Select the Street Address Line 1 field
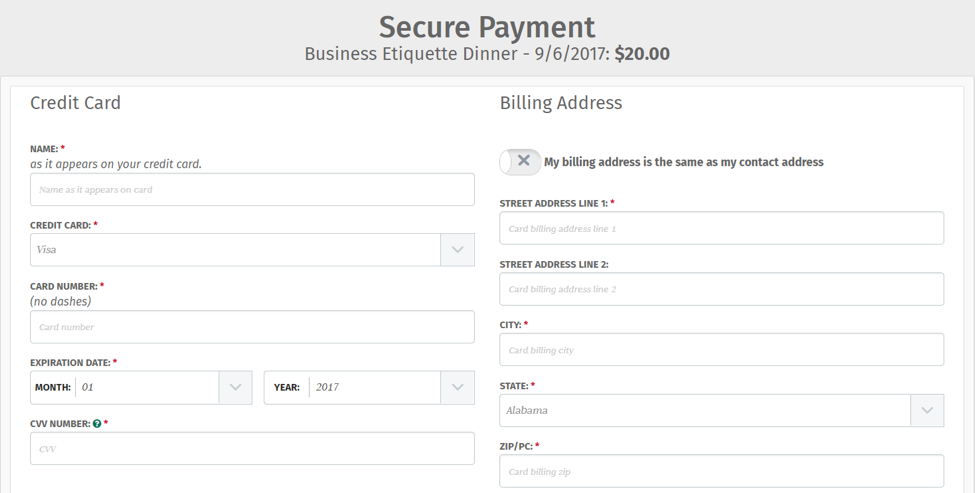The height and width of the screenshot is (493, 975). [721, 228]
